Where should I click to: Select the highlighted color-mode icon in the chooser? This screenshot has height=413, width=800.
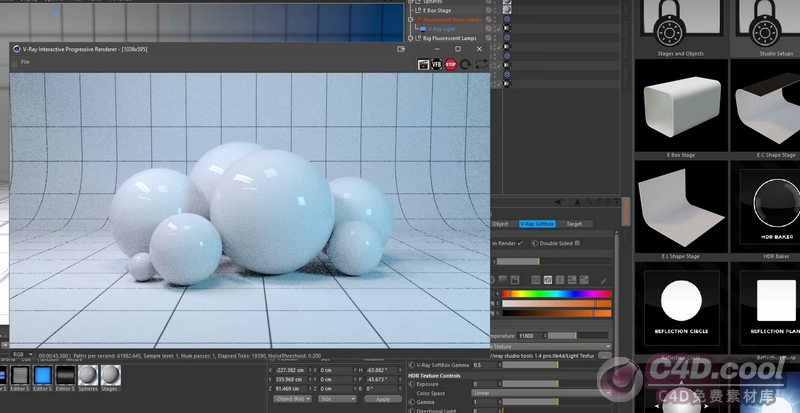point(547,280)
